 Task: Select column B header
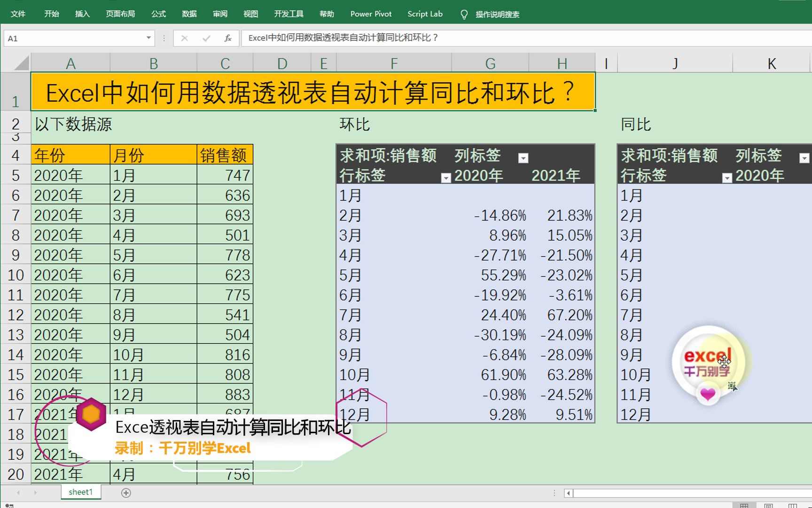pyautogui.click(x=154, y=63)
